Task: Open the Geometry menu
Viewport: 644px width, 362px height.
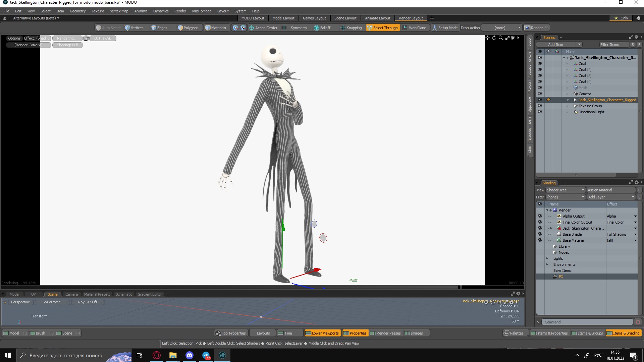Action: [77, 11]
